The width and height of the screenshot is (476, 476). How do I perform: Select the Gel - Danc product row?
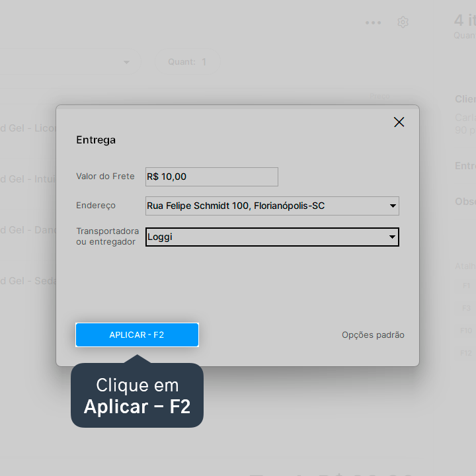28,230
